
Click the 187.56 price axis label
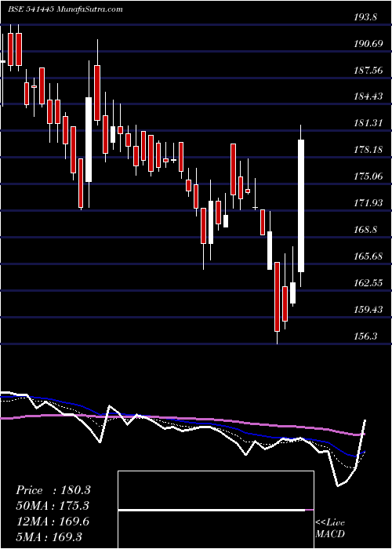(x=367, y=71)
